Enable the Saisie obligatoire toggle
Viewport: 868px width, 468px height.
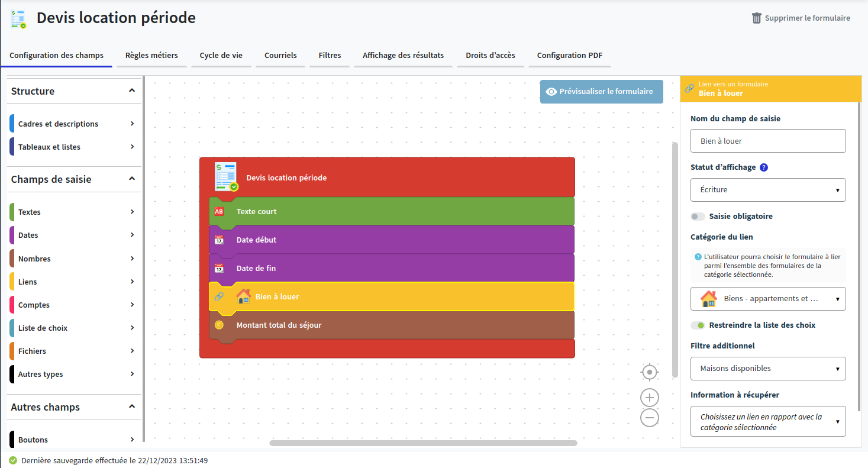(698, 217)
